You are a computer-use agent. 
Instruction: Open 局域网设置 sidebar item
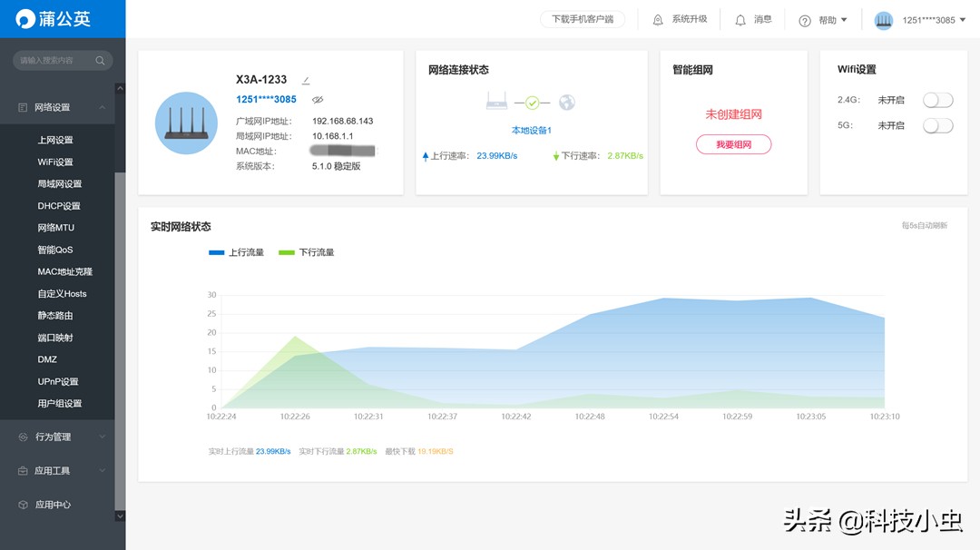tap(59, 183)
